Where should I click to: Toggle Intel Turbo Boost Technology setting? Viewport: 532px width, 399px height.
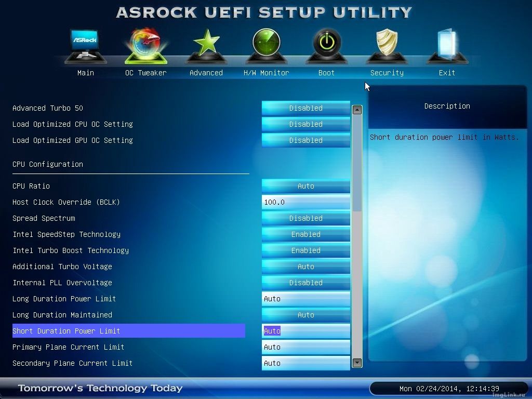pyautogui.click(x=305, y=250)
